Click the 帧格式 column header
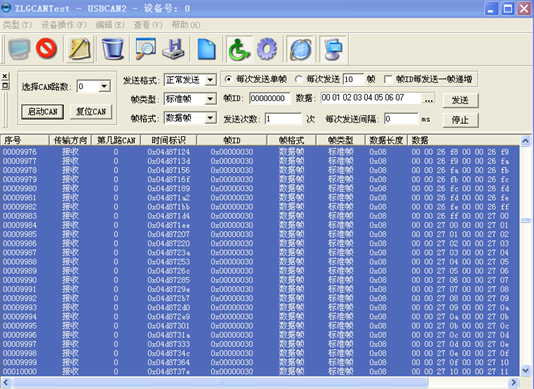The height and width of the screenshot is (389, 534). pos(292,140)
